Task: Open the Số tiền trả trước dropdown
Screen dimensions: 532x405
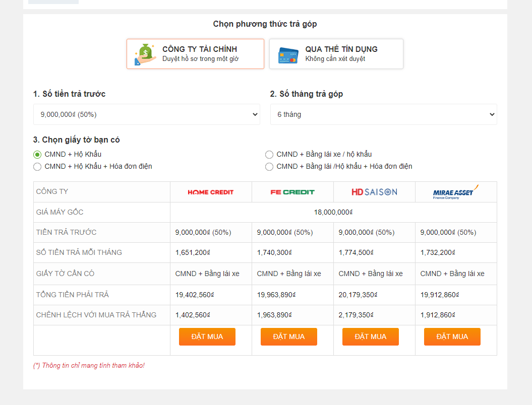Action: click(x=147, y=114)
